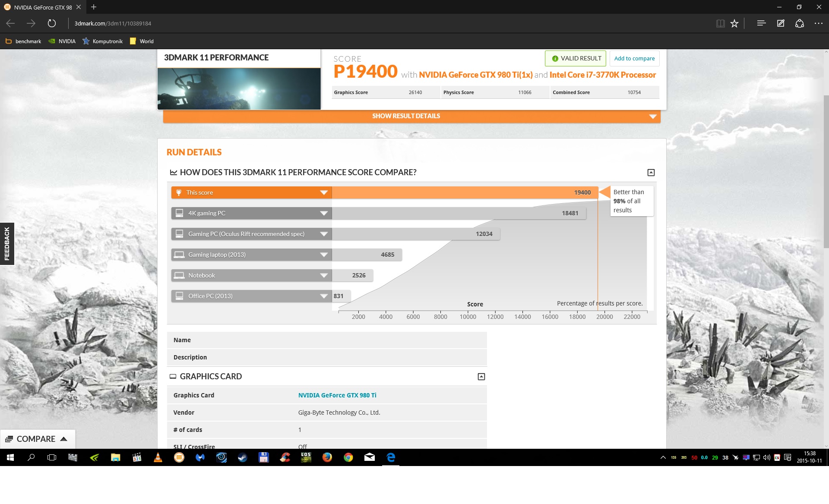Click the 19400 orange score bar
Image resolution: width=829 pixels, height=504 pixels.
465,192
